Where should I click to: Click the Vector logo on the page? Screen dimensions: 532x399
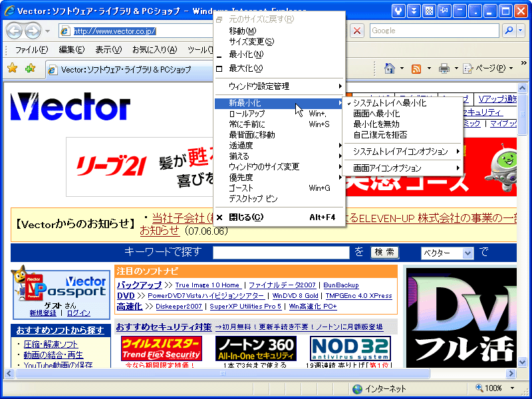click(x=70, y=106)
